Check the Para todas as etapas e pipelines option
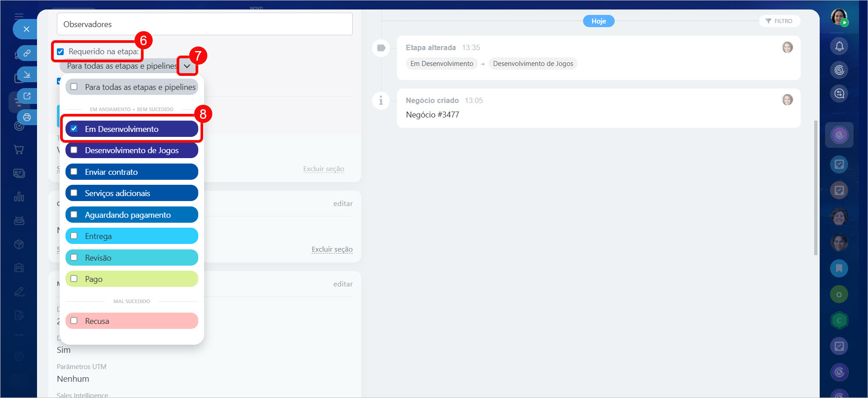The height and width of the screenshot is (398, 868). tap(74, 87)
